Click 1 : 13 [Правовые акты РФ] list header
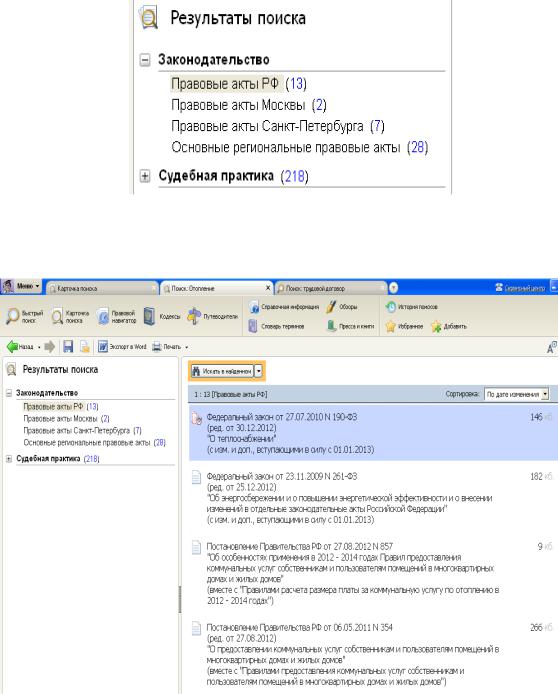 231,394
